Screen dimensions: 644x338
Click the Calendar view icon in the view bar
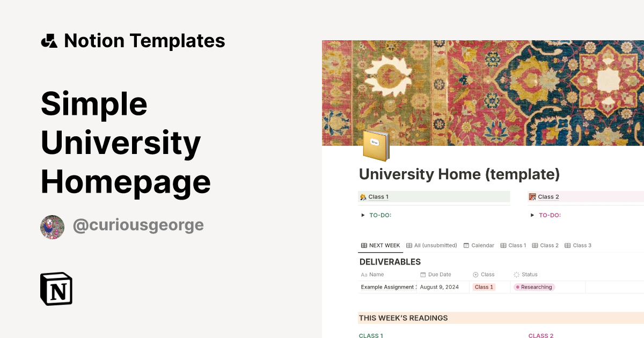(x=465, y=245)
